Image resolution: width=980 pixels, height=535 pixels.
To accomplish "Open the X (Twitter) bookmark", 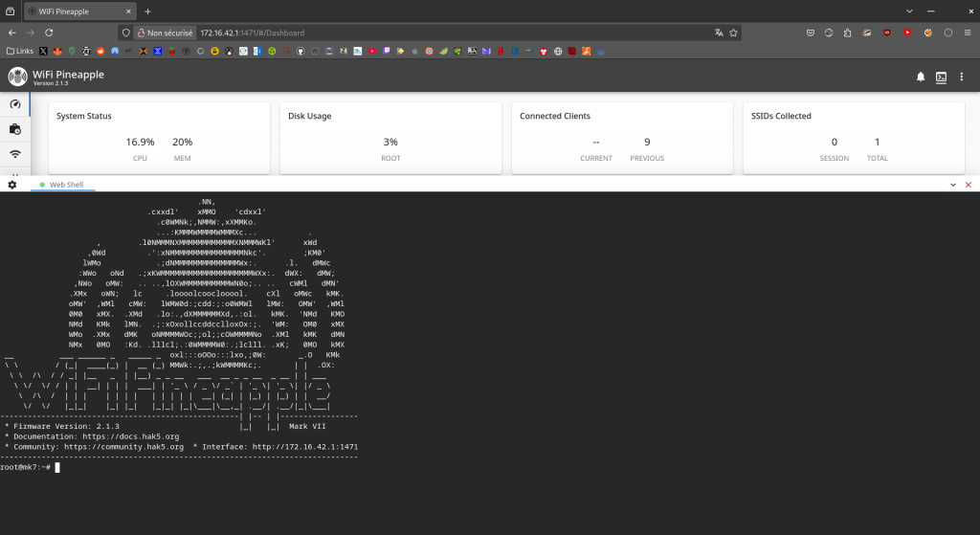I will (x=43, y=51).
